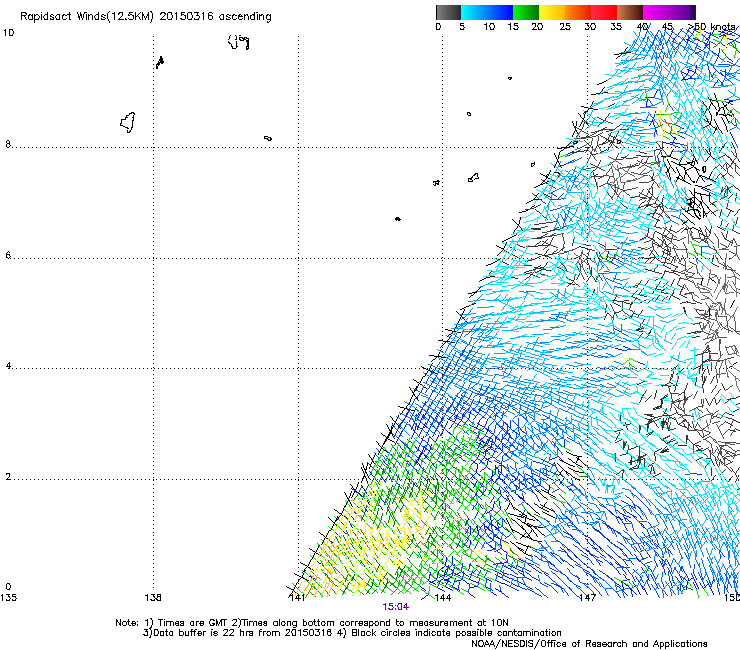
Task: Click the red 30-35 knots legend swatch
Action: click(x=604, y=12)
